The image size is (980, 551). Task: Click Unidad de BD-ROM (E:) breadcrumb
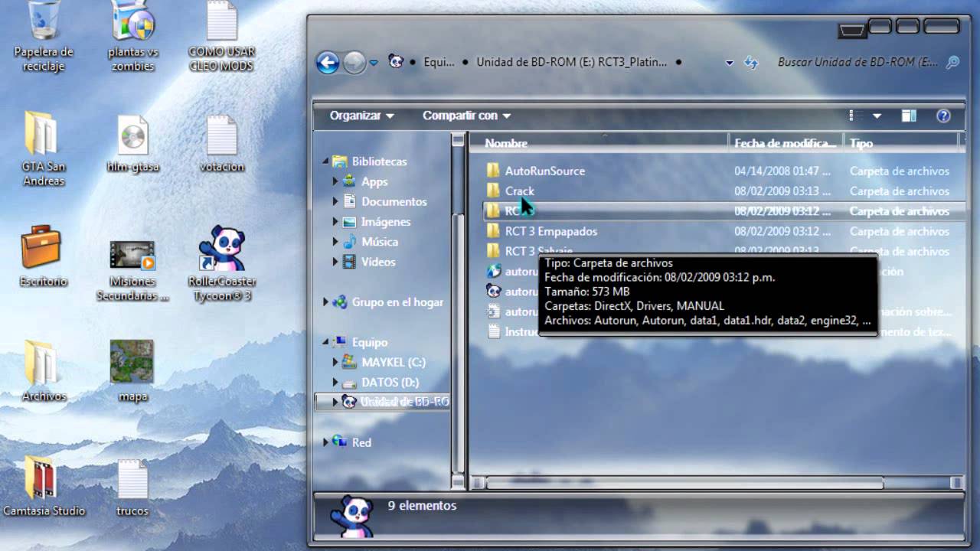pyautogui.click(x=571, y=62)
